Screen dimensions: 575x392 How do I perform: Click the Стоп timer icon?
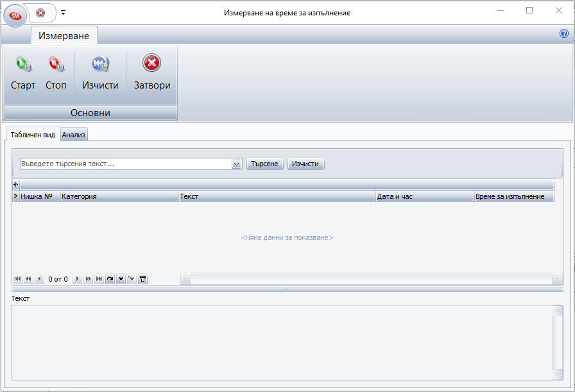56,64
